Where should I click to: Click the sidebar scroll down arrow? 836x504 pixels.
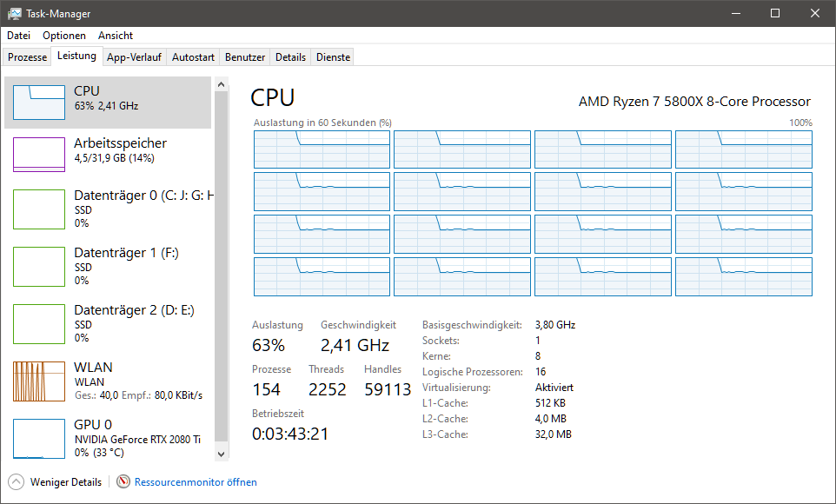222,454
